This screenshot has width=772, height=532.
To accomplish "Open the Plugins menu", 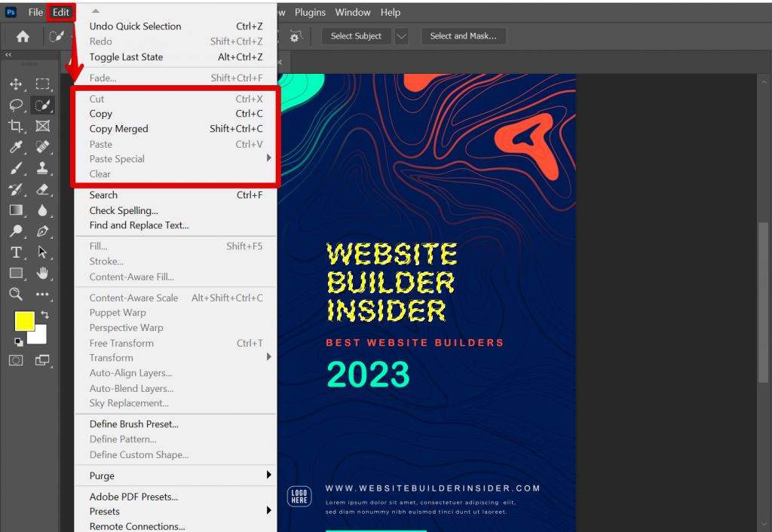I will (310, 12).
